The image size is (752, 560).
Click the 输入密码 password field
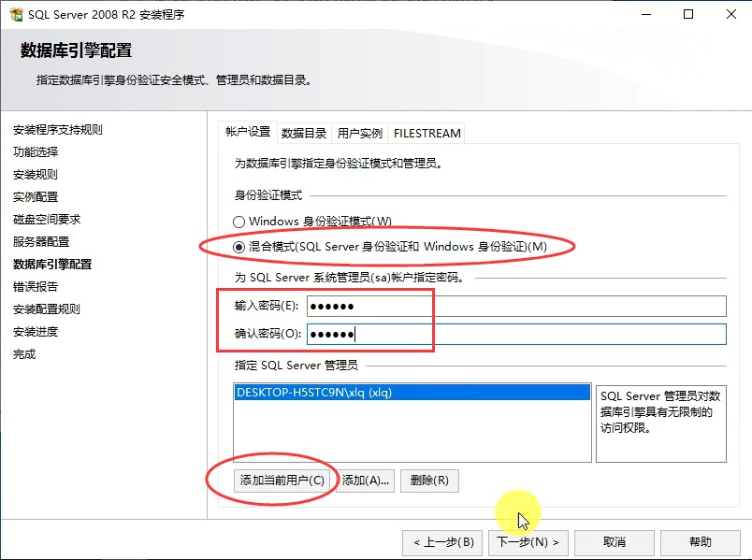(x=516, y=306)
